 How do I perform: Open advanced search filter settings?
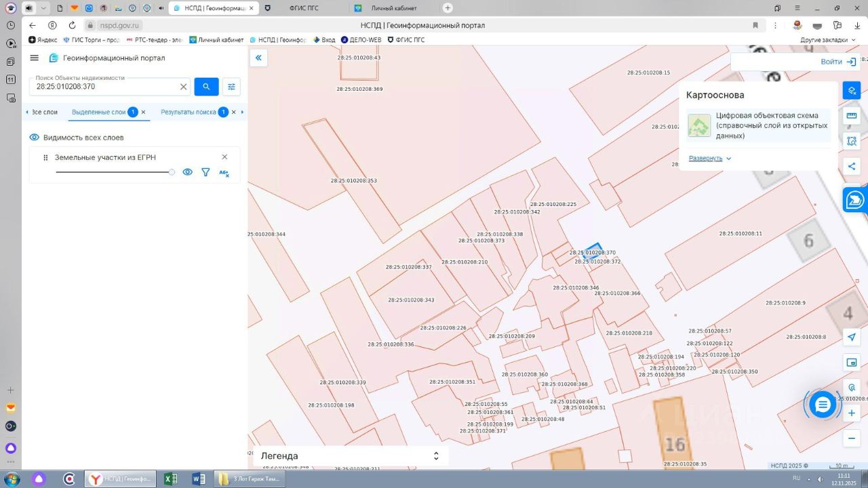point(231,87)
